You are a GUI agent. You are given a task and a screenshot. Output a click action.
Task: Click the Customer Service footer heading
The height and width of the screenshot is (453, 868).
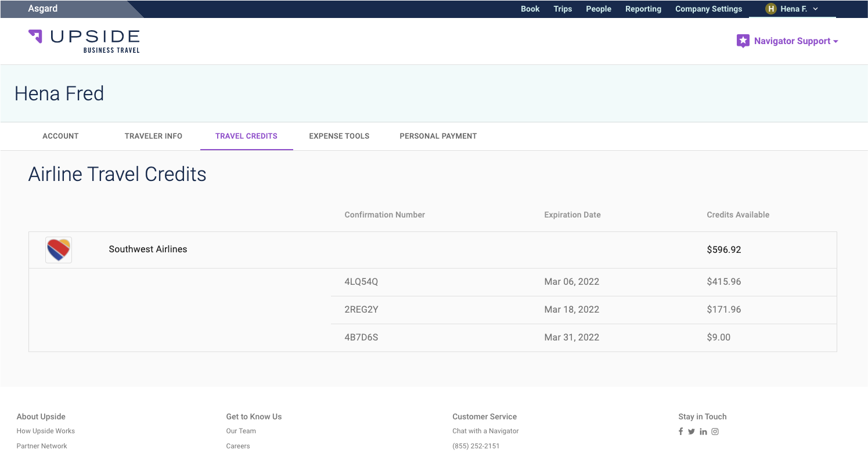(x=484, y=416)
